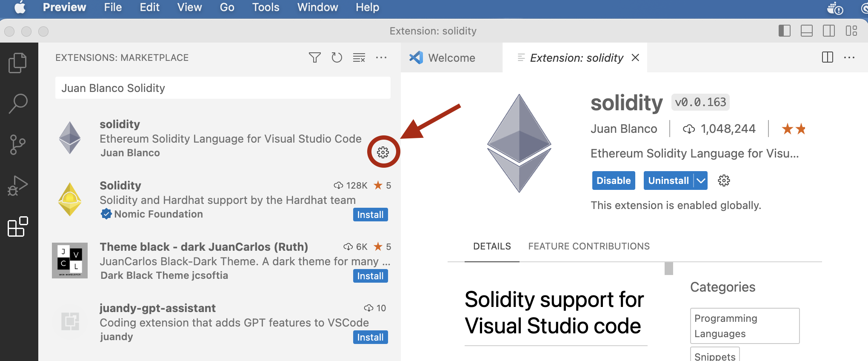Expand the Uninstall dropdown arrow

click(701, 180)
